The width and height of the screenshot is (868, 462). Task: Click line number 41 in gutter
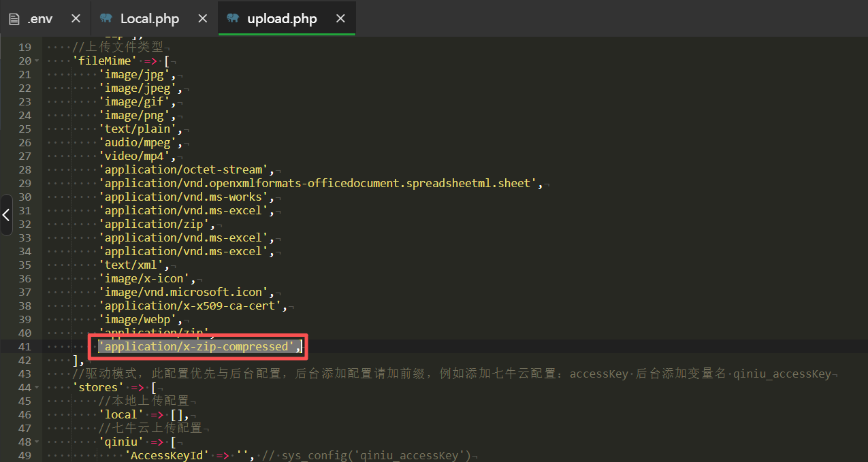[25, 346]
